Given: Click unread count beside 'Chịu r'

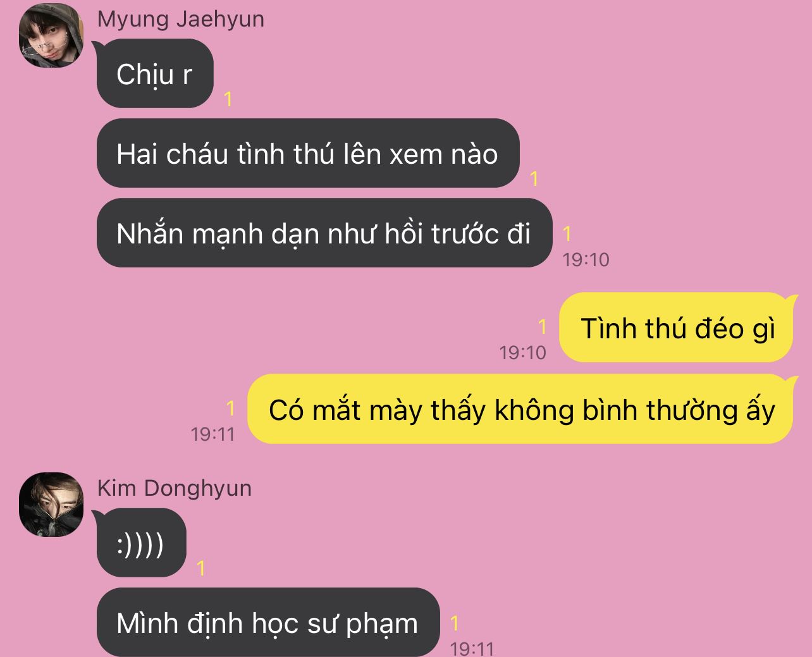Looking at the screenshot, I should coord(228,99).
